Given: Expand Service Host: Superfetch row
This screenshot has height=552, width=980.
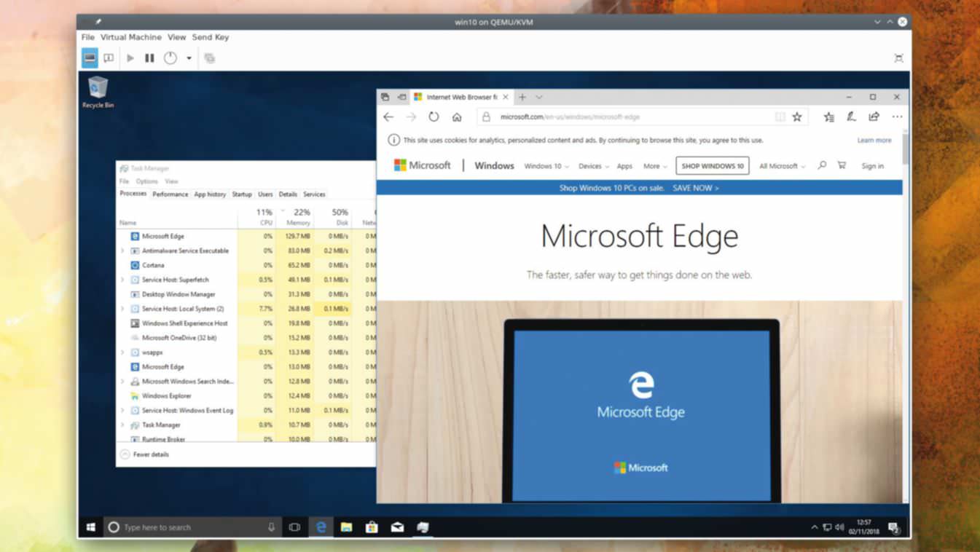Looking at the screenshot, I should click(x=122, y=280).
